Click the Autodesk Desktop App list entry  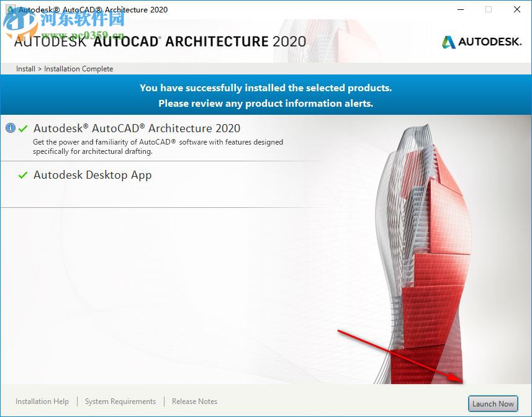tap(92, 176)
